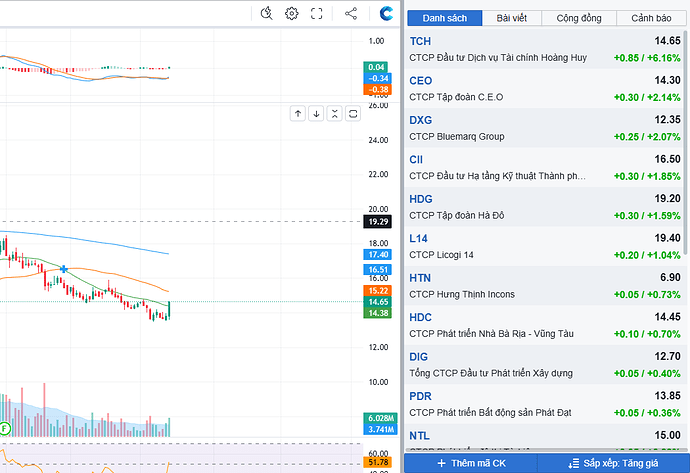Click PDR price 13.85
Image resolution: width=690 pixels, height=473 pixels.
point(667,396)
